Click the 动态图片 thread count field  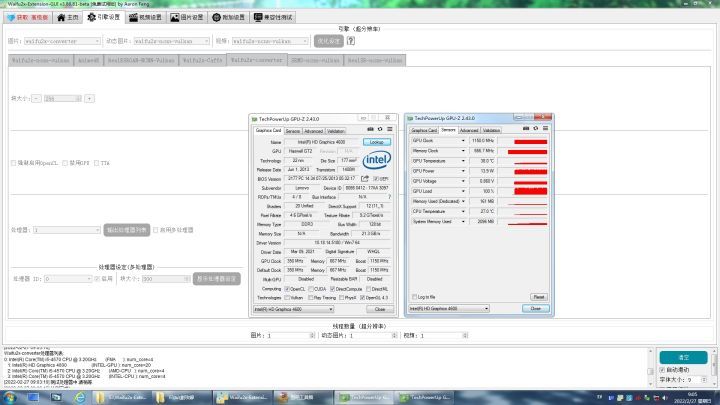(x=373, y=336)
